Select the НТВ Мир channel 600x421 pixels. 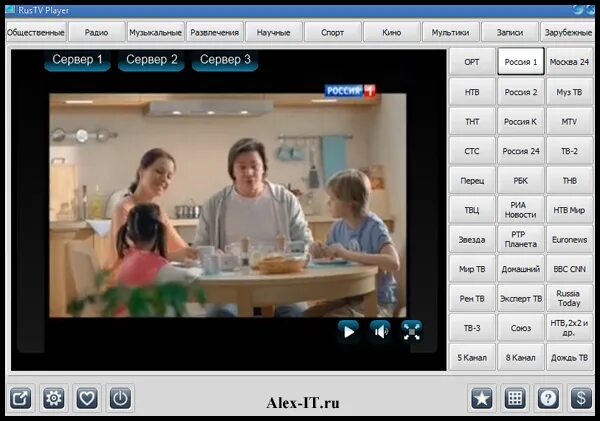point(569,210)
